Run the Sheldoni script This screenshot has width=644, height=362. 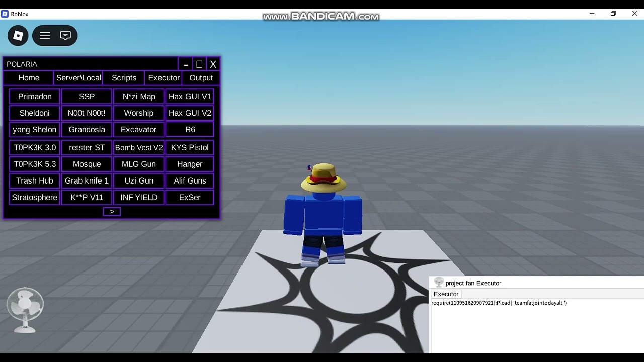(x=35, y=113)
